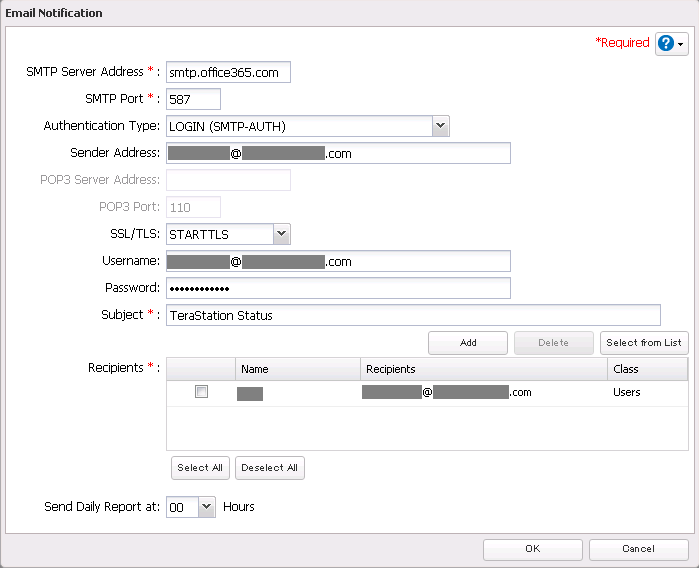The width and height of the screenshot is (699, 568).
Task: Click Cancel to discard changes
Action: (x=638, y=549)
